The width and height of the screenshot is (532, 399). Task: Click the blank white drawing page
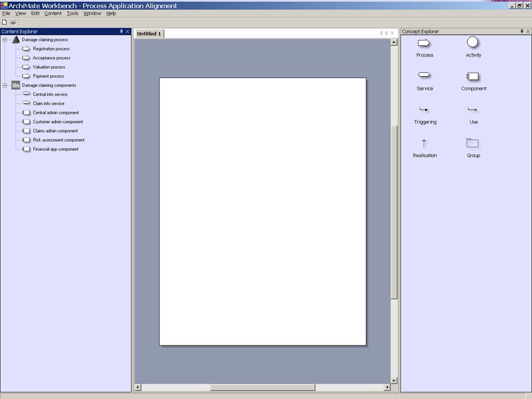[x=263, y=212]
